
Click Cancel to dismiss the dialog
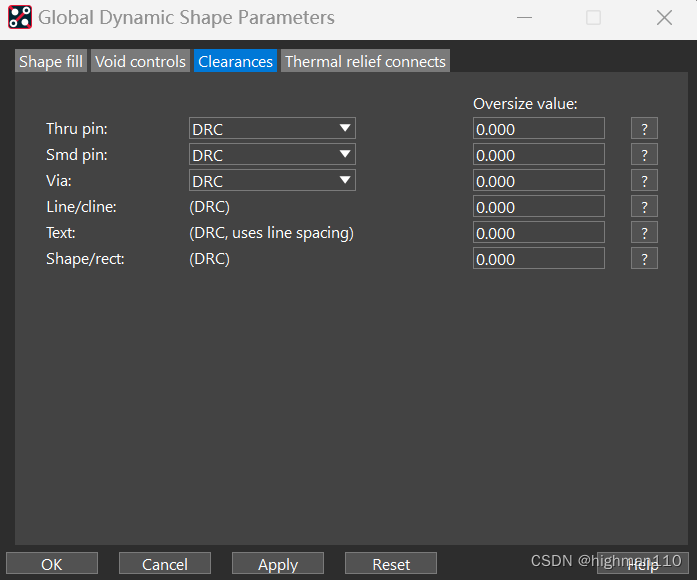(165, 564)
